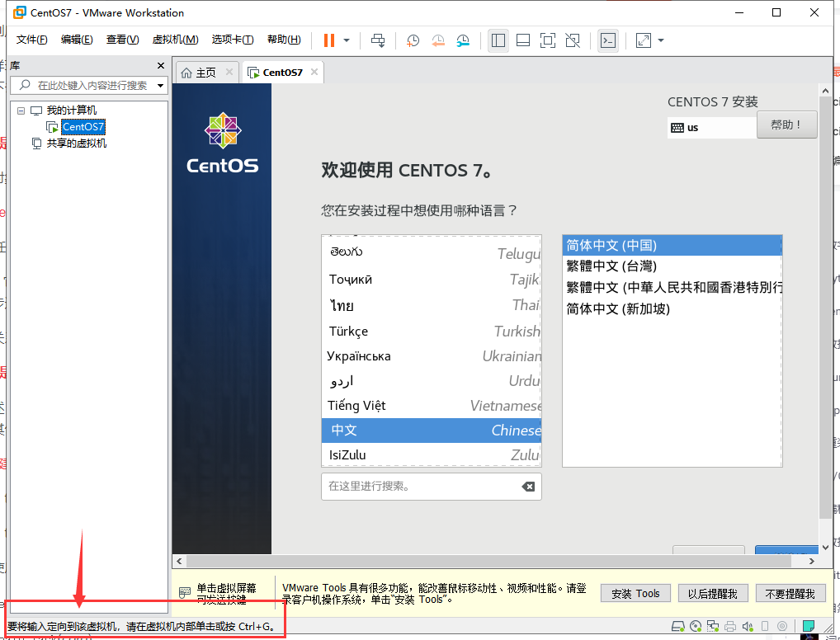The image size is (840, 640).
Task: Select IsiZulu in the language list
Action: pyautogui.click(x=432, y=454)
